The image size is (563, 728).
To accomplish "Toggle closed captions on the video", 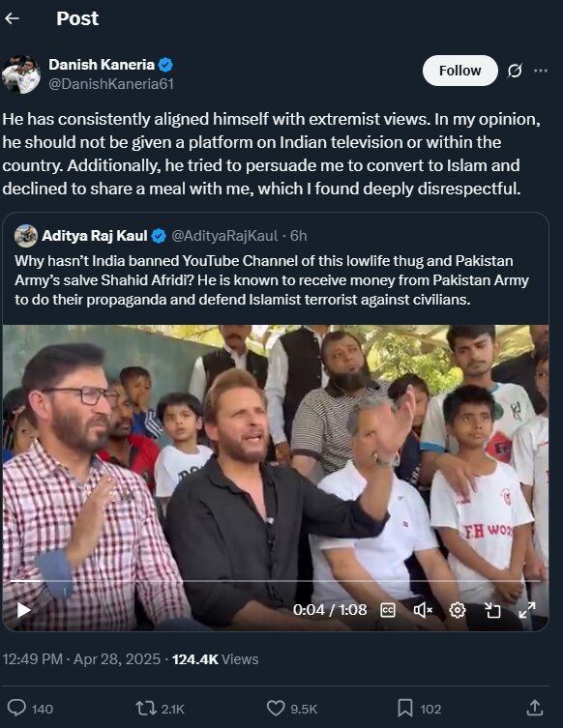I will 388,610.
